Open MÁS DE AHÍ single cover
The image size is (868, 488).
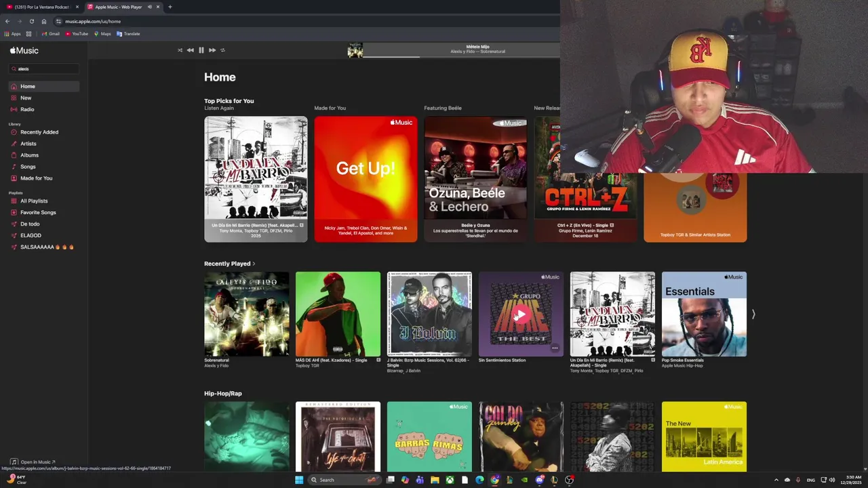point(338,314)
